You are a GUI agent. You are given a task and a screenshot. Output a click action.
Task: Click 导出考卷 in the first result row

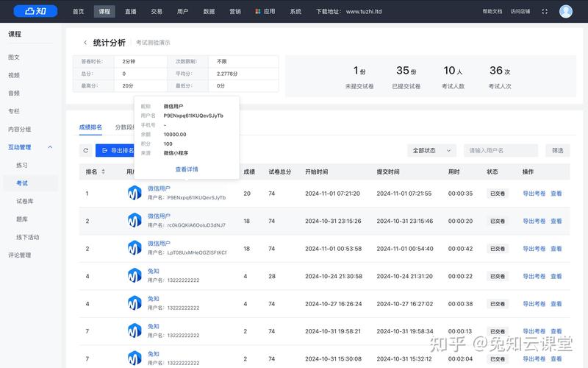(x=534, y=194)
